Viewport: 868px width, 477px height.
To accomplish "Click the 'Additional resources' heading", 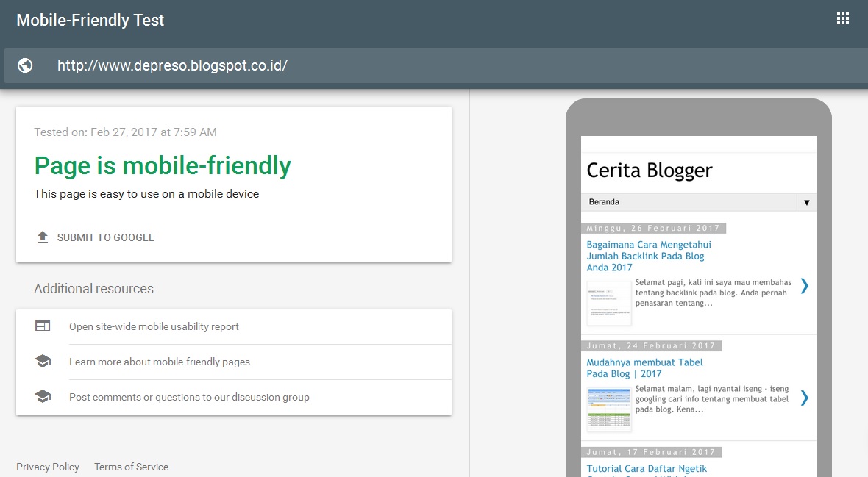I will point(93,289).
